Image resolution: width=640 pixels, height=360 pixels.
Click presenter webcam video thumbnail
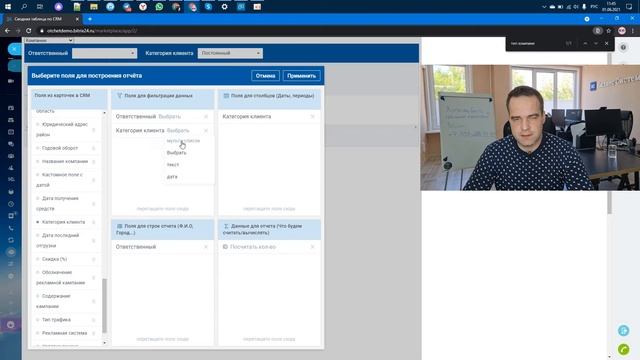pos(530,127)
